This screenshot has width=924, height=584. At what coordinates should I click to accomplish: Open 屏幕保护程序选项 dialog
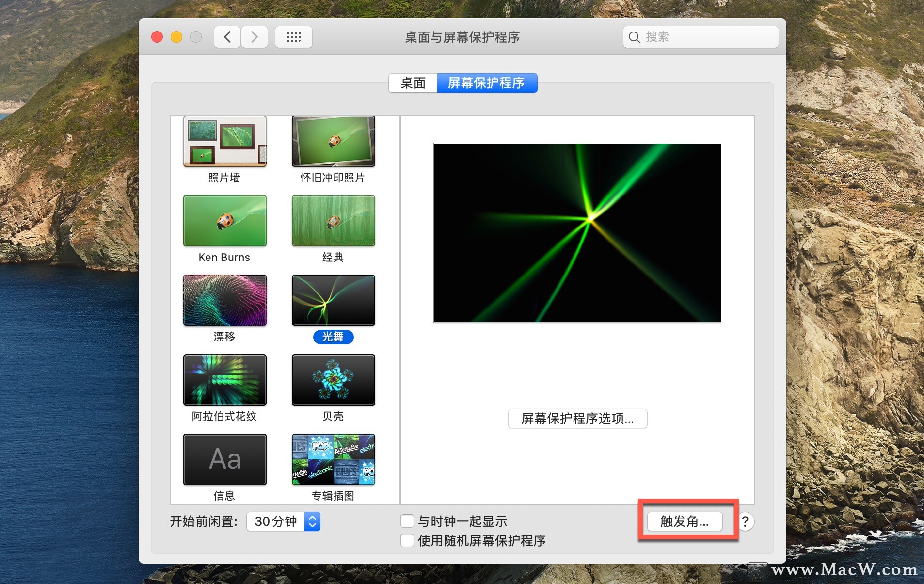(x=577, y=419)
